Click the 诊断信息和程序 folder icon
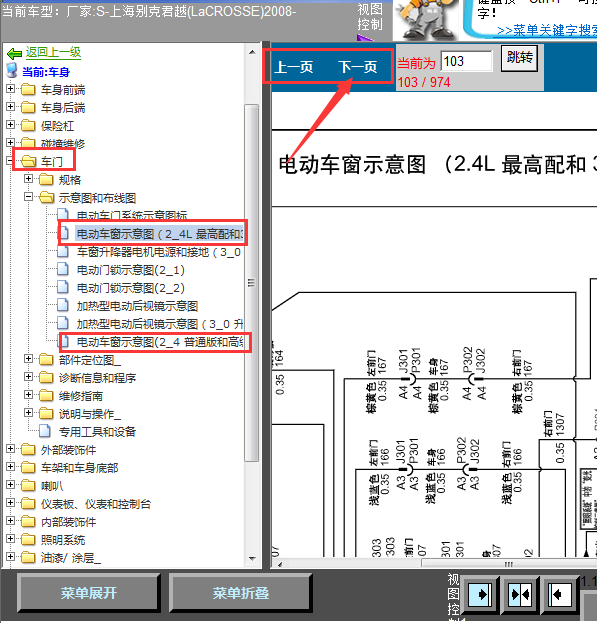The height and width of the screenshot is (623, 597). [46, 377]
